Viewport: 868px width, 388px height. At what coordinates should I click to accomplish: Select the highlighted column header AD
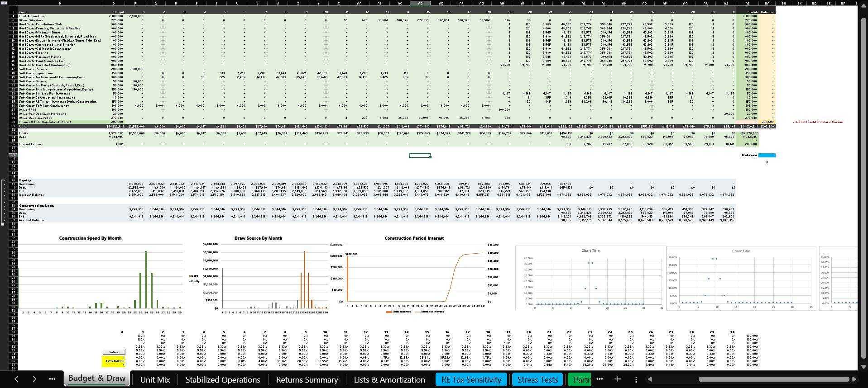tap(420, 3)
